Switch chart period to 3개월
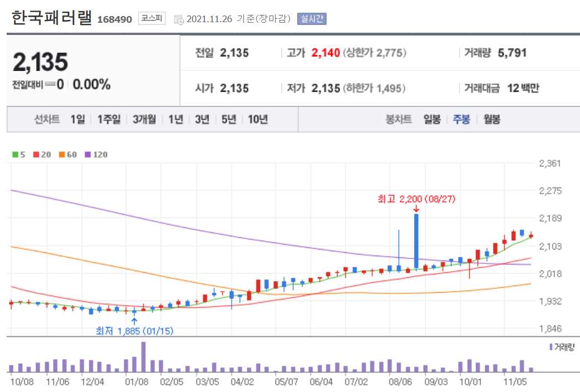The width and height of the screenshot is (580, 392). pyautogui.click(x=144, y=119)
